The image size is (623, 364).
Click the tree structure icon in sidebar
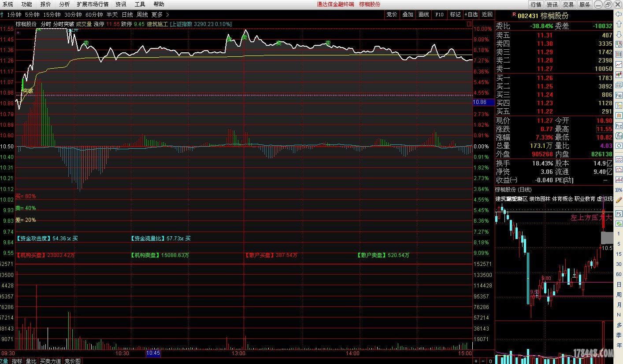pyautogui.click(x=619, y=105)
